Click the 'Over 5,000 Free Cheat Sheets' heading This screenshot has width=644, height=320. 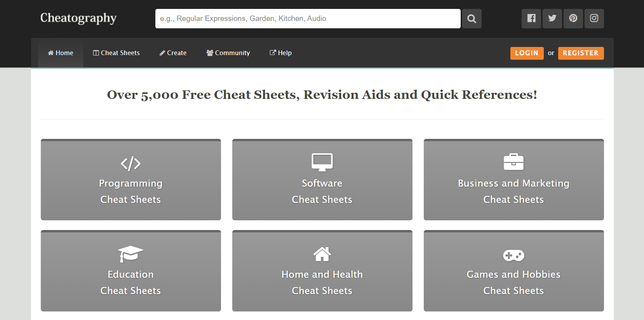[x=322, y=95]
